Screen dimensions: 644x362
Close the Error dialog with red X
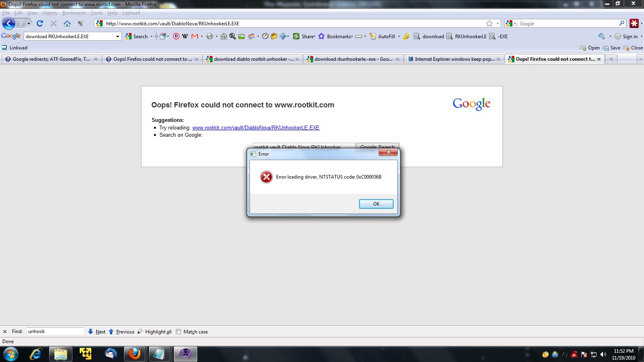tap(388, 152)
